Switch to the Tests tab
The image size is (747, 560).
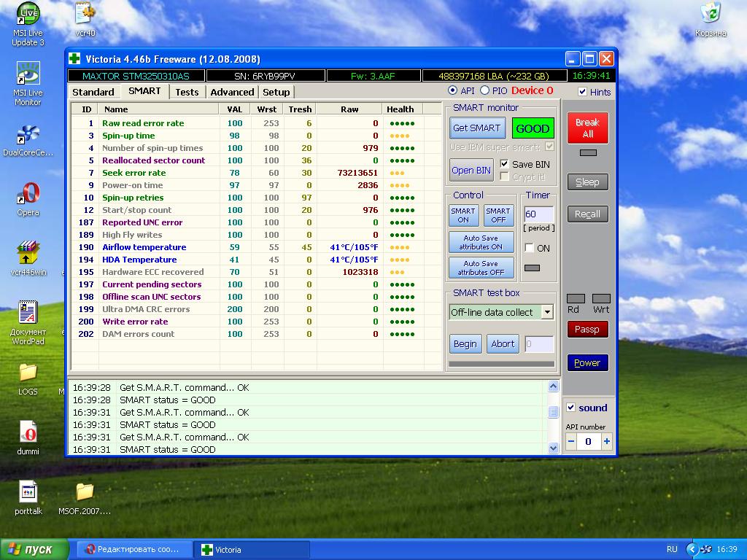pos(187,93)
